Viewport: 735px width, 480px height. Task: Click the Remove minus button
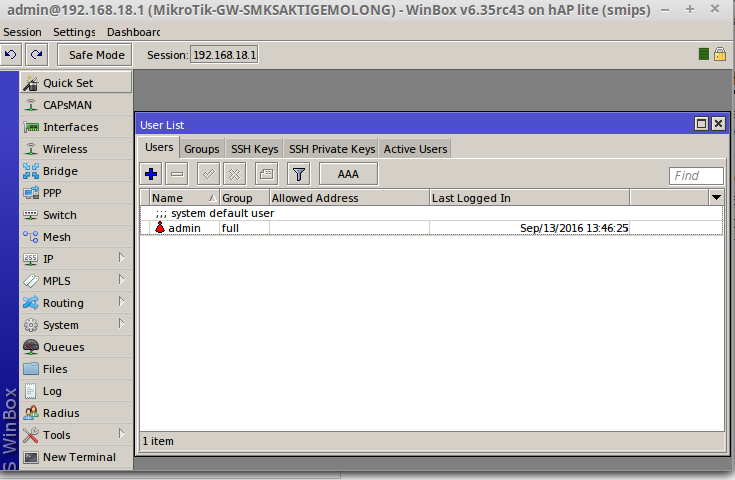(177, 174)
